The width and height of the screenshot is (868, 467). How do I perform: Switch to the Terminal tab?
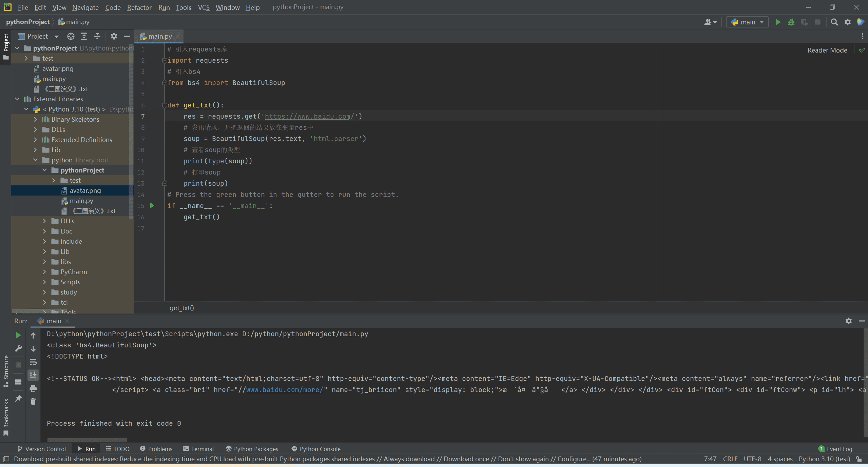click(198, 449)
